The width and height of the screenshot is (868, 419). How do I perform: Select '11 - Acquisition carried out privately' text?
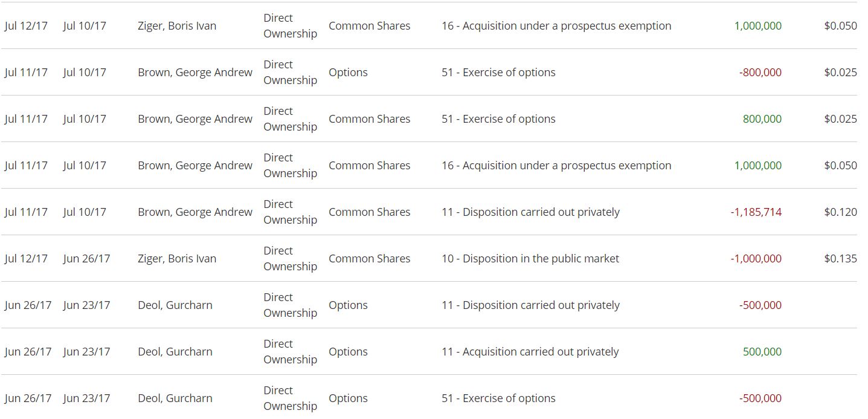pyautogui.click(x=530, y=352)
